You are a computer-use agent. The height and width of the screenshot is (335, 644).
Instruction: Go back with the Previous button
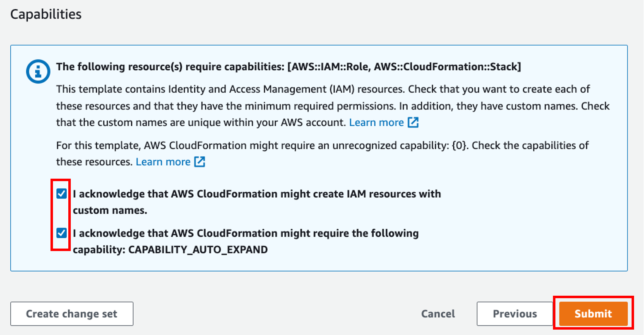tap(514, 314)
